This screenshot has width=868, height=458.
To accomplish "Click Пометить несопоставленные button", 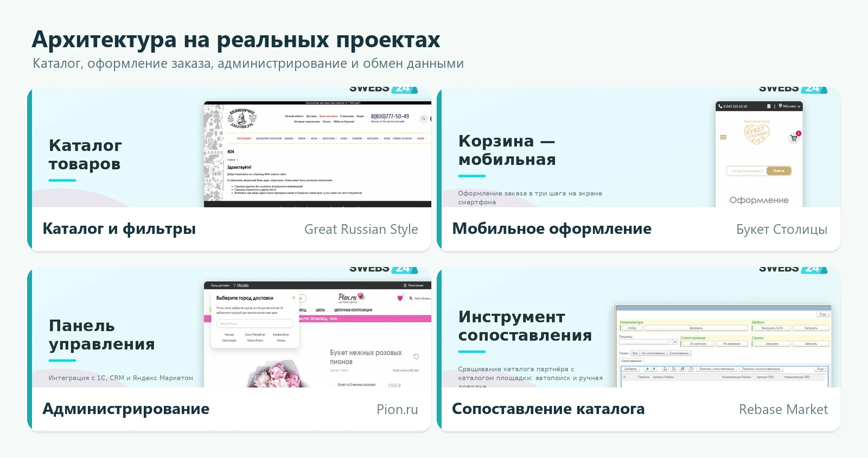I will coord(761,369).
